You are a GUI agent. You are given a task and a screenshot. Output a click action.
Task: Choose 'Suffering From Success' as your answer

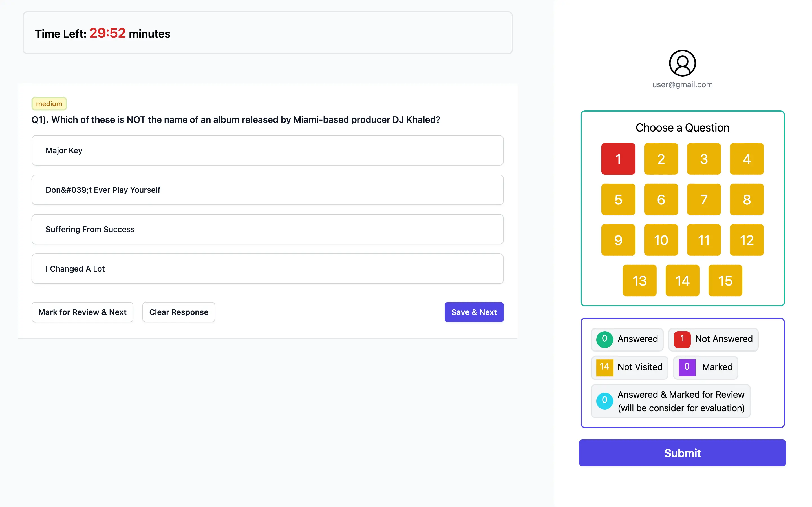pyautogui.click(x=267, y=229)
